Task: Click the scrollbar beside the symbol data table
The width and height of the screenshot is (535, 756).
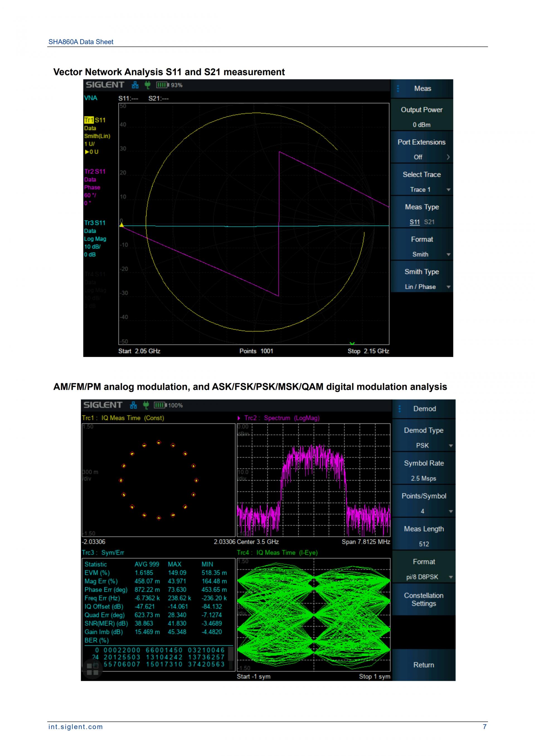Action: tap(231, 654)
